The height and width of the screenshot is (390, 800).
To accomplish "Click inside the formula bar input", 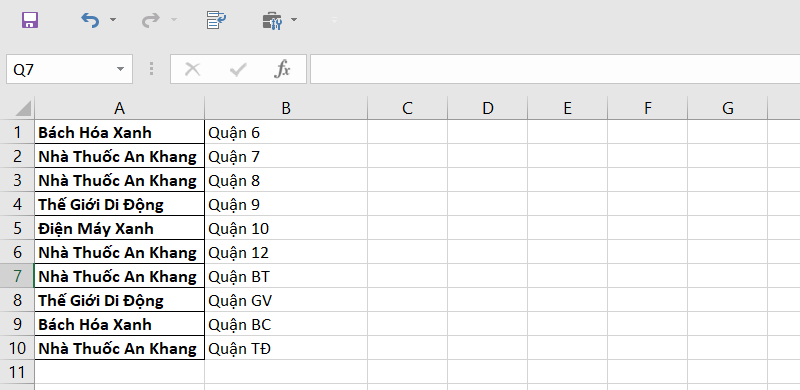I will pyautogui.click(x=555, y=69).
